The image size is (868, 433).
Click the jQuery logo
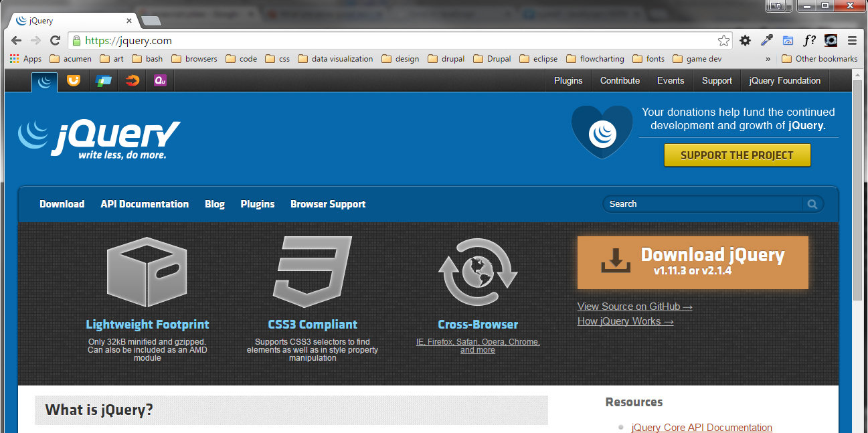(x=98, y=139)
